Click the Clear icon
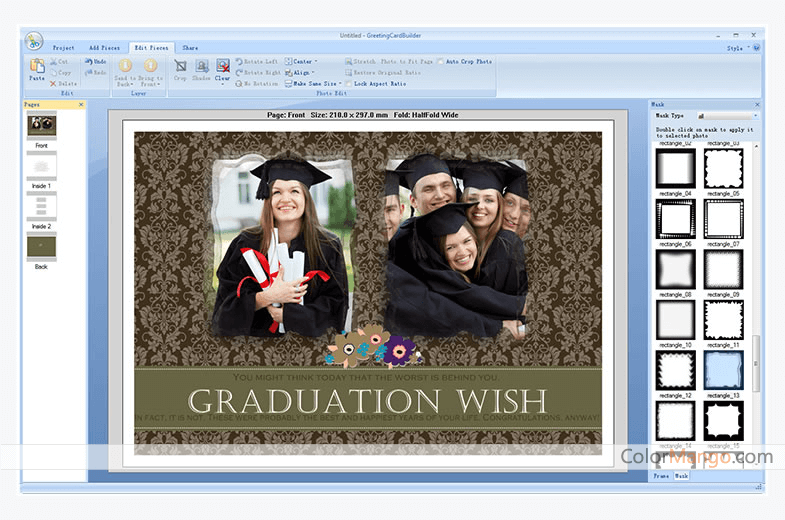Image resolution: width=785 pixels, height=520 pixels. (x=222, y=68)
